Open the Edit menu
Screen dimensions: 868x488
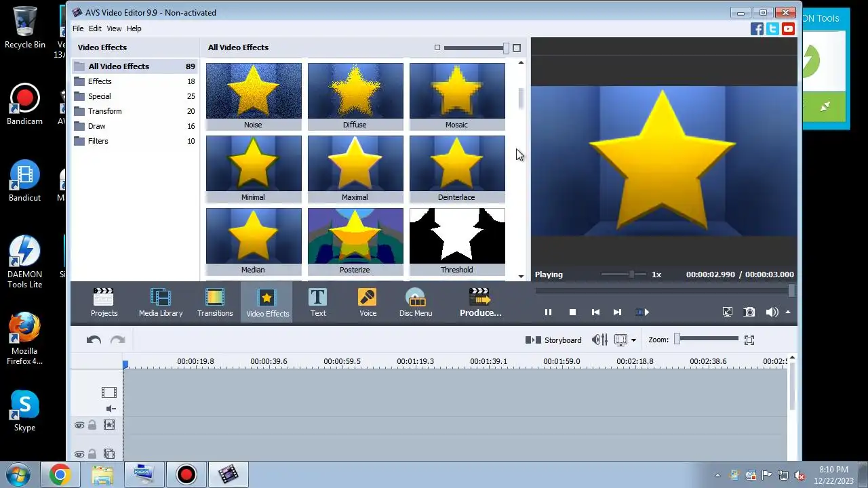point(95,28)
